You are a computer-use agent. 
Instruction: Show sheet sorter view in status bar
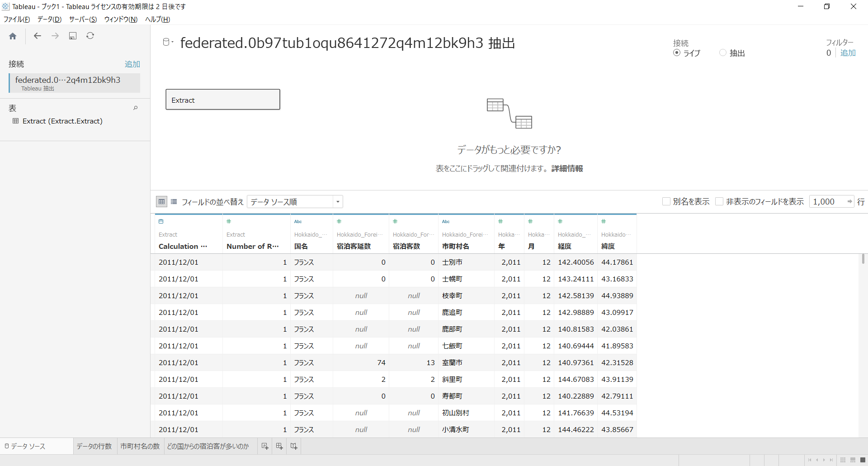point(843,460)
